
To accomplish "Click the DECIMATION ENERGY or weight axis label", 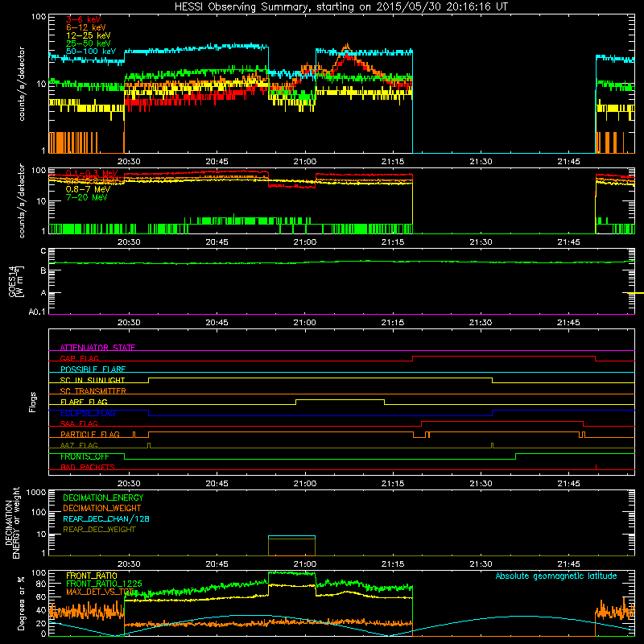I will click(x=12, y=522).
